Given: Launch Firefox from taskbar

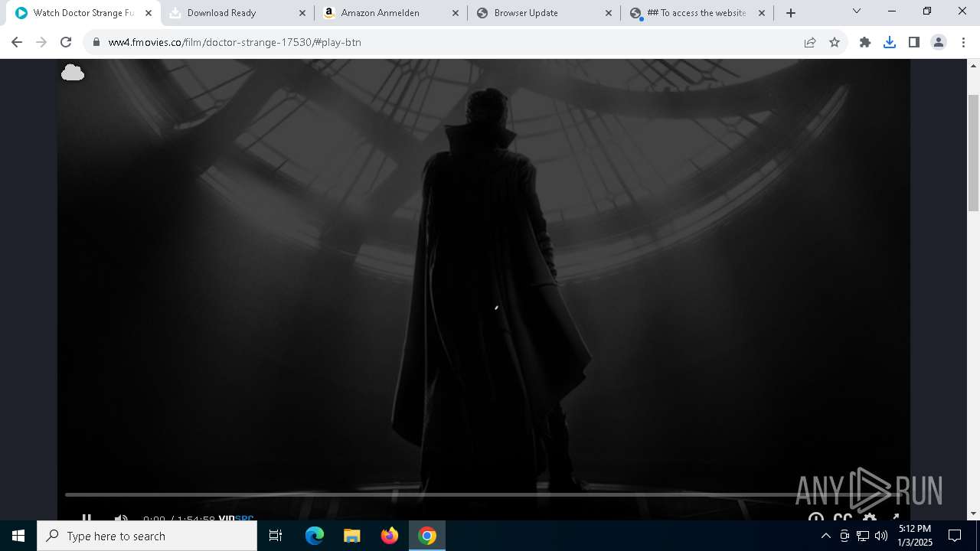Looking at the screenshot, I should pos(390,536).
